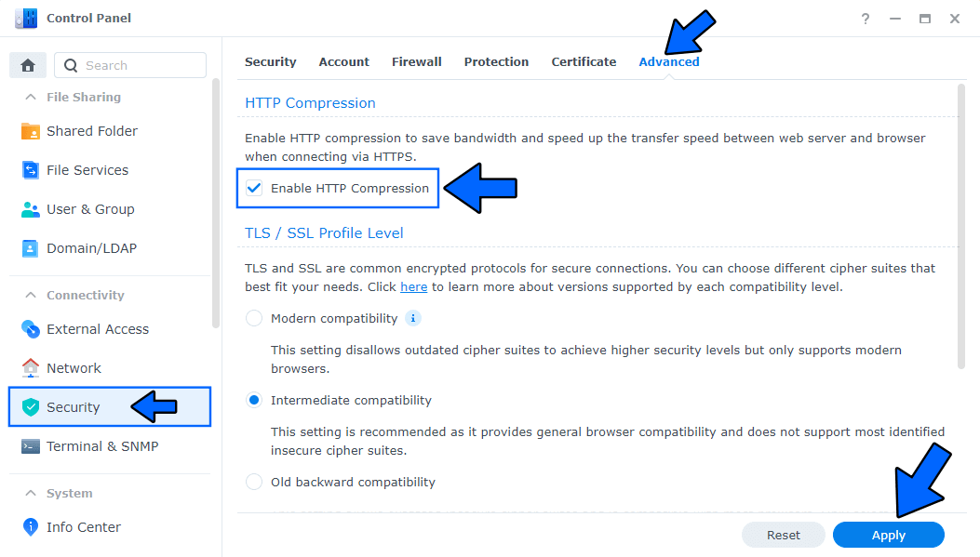Collapse the Connectivity section
This screenshot has height=557, width=980.
pyautogui.click(x=31, y=295)
